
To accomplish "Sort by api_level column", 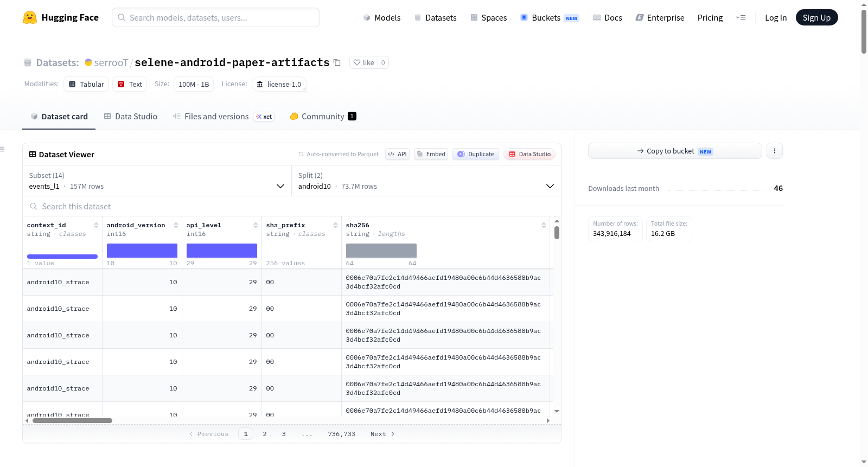I will pos(256,225).
